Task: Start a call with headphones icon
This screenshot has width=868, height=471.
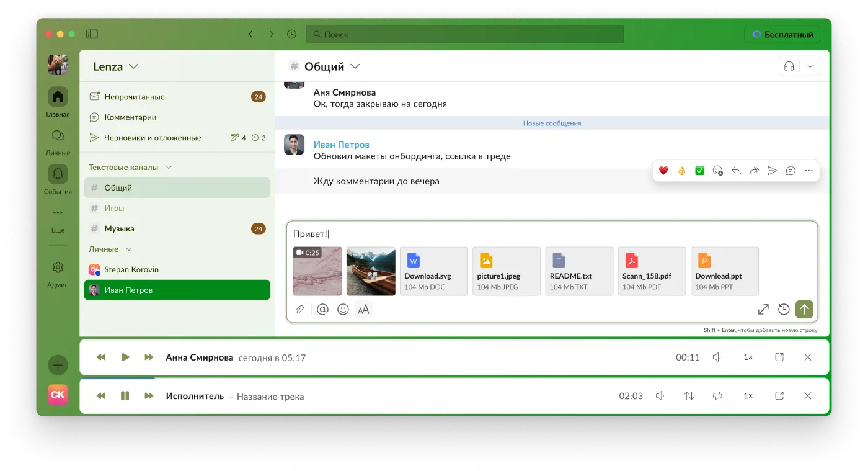Action: pyautogui.click(x=789, y=66)
